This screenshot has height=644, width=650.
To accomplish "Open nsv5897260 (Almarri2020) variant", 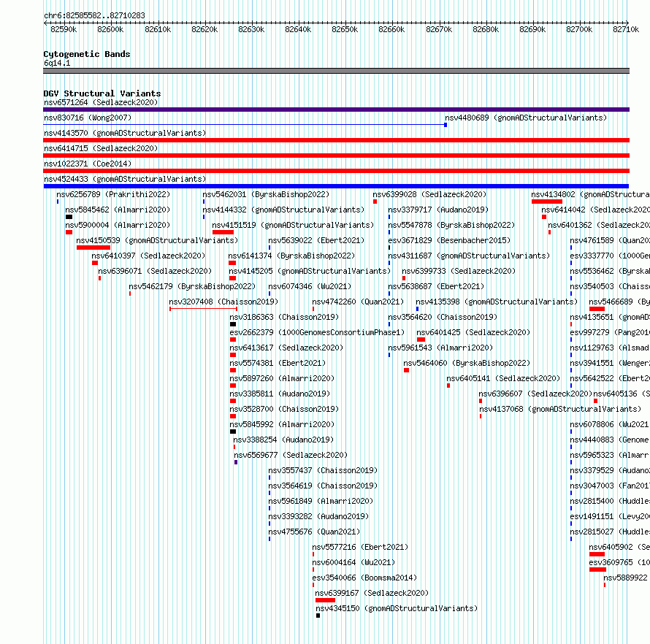I will pyautogui.click(x=282, y=378).
